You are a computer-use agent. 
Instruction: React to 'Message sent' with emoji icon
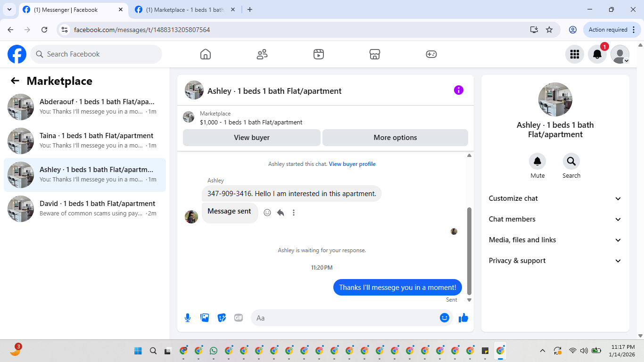click(267, 213)
